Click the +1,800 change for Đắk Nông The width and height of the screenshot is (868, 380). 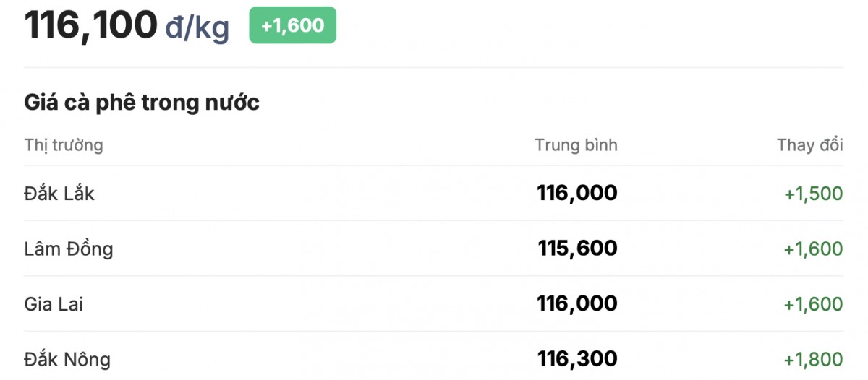813,359
